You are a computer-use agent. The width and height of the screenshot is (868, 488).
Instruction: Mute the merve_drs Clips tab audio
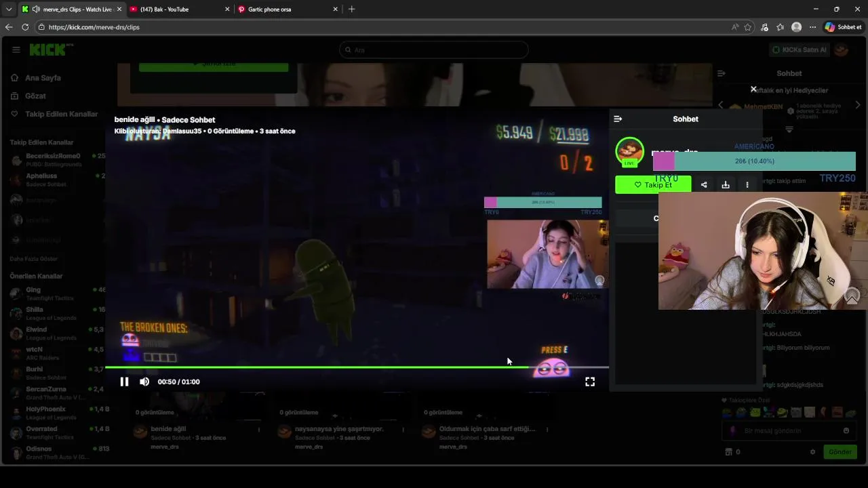click(x=36, y=9)
